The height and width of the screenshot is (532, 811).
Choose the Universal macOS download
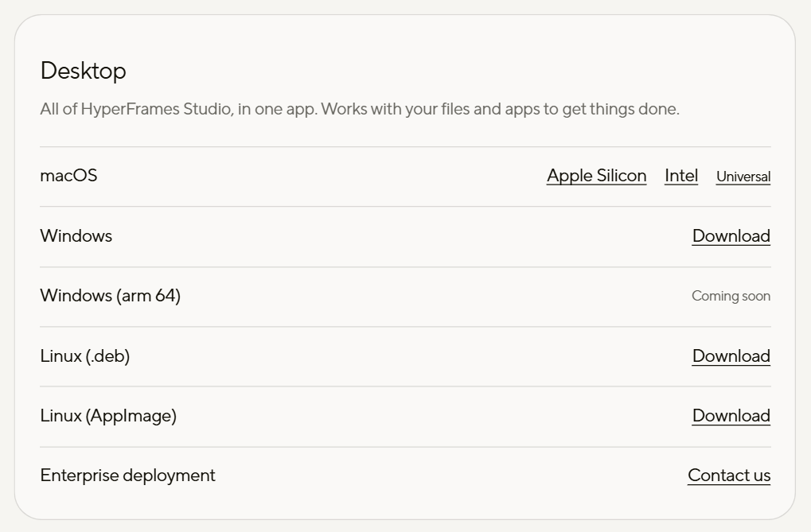[x=743, y=177]
